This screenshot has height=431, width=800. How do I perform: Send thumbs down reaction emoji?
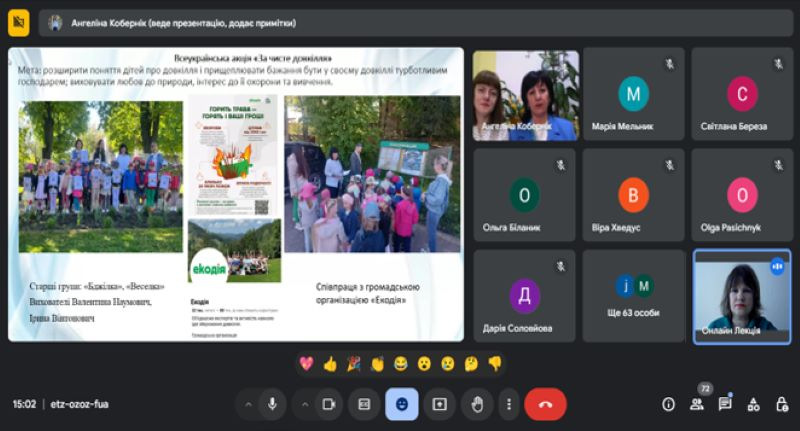(x=495, y=364)
